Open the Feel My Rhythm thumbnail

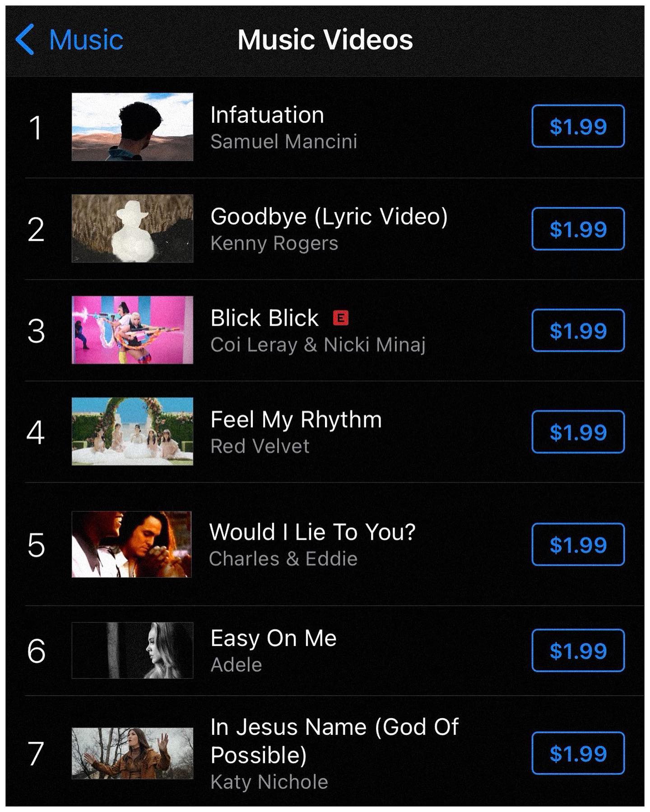[132, 431]
